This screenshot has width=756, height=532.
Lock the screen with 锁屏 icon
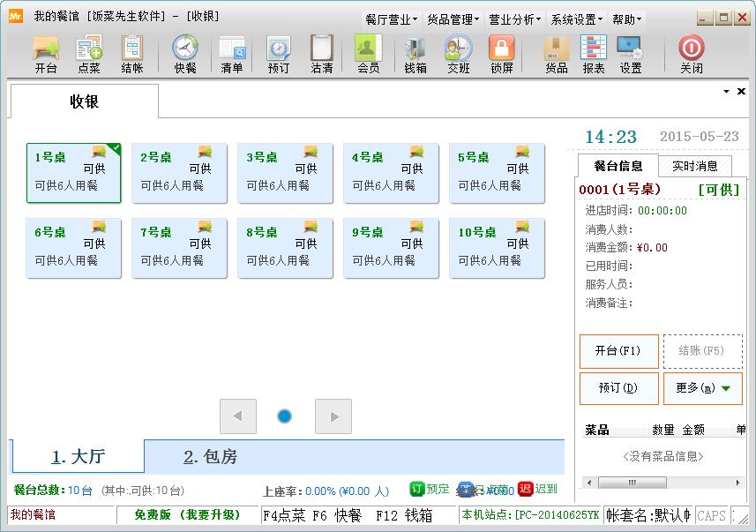tap(502, 54)
